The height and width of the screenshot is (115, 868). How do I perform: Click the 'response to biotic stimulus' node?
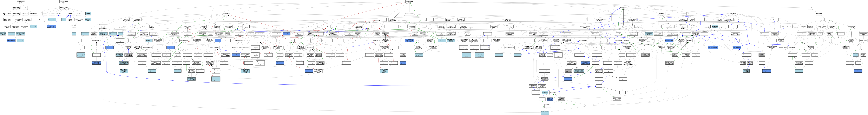(126, 20)
